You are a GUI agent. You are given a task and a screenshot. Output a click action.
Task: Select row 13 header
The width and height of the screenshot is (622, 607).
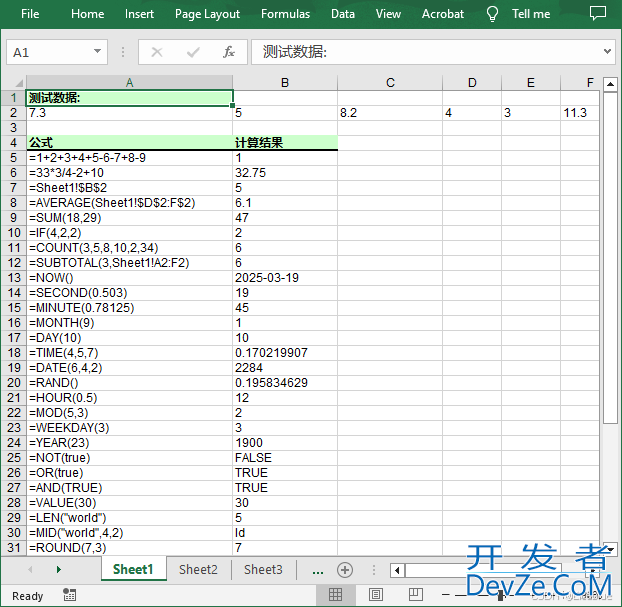tap(13, 278)
